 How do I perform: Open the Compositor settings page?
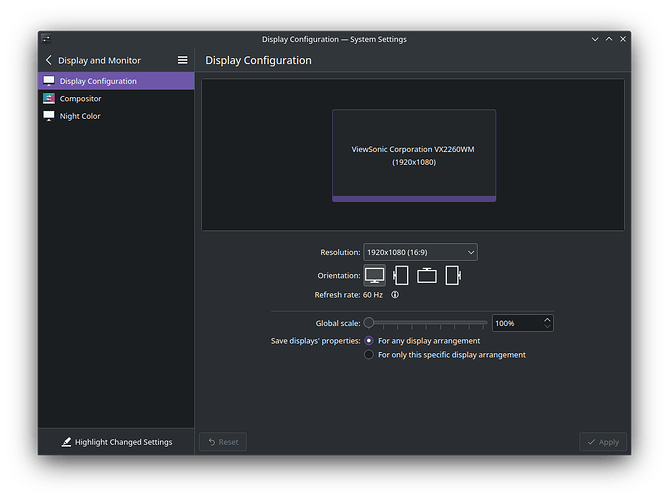(116, 99)
